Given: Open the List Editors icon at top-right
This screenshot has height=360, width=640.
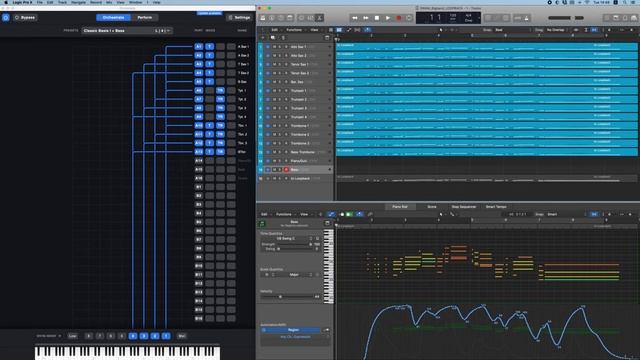Looking at the screenshot, I should (607, 18).
